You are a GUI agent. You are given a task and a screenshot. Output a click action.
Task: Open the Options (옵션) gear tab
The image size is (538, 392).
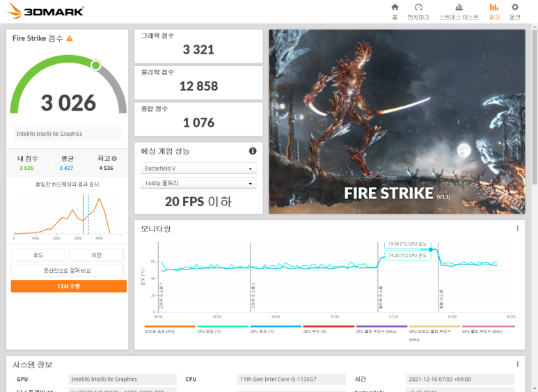coord(514,12)
